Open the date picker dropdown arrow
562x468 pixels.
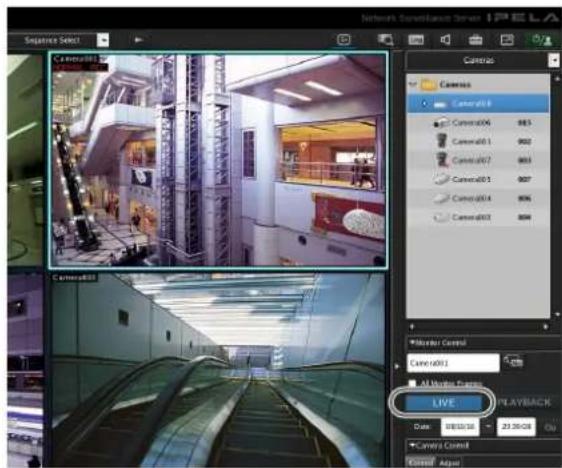(x=488, y=426)
